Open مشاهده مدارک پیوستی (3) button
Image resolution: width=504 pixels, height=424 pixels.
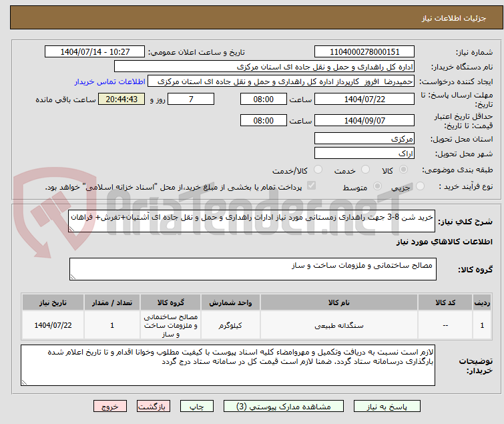click(284, 407)
